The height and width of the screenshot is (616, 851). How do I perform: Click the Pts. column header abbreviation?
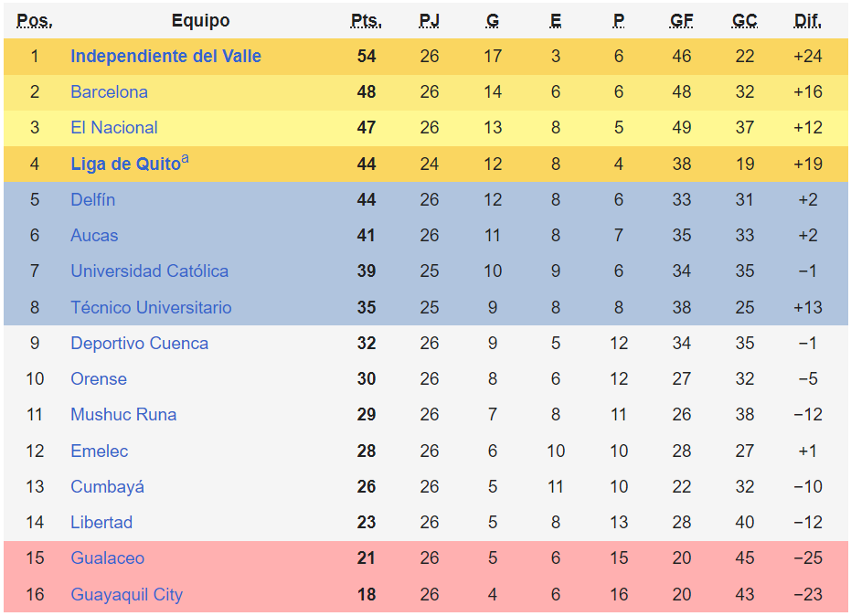pyautogui.click(x=367, y=21)
